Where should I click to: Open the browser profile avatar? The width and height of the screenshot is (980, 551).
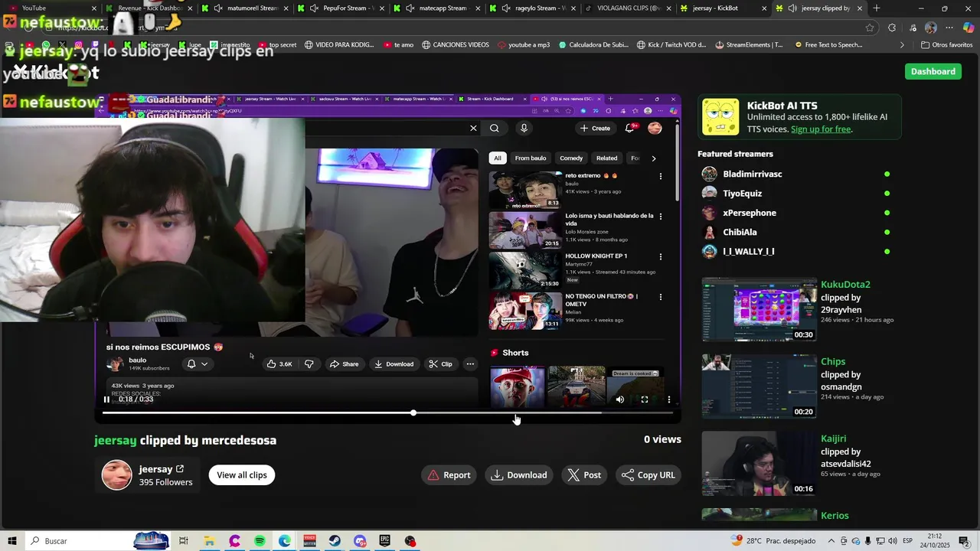pyautogui.click(x=931, y=28)
